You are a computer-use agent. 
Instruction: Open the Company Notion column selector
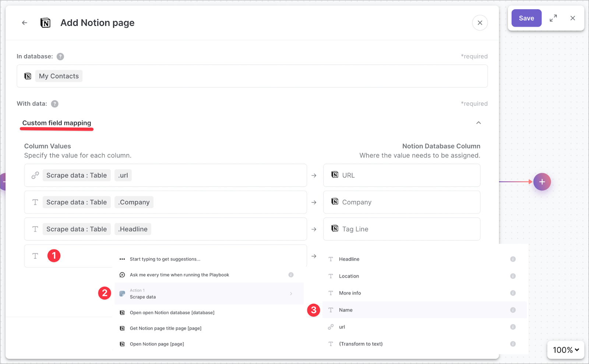pos(402,202)
